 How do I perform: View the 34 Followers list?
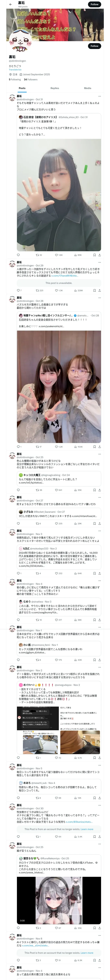coord(31,80)
